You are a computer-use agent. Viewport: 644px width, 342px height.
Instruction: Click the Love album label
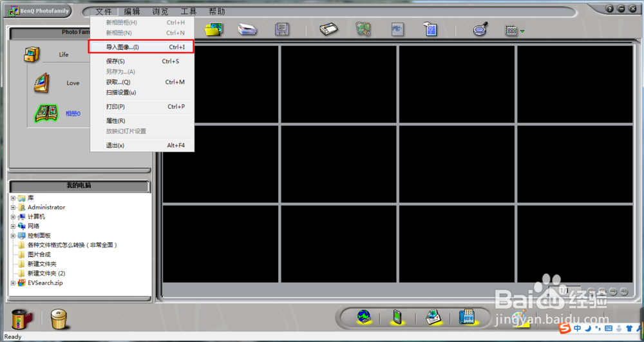(73, 83)
